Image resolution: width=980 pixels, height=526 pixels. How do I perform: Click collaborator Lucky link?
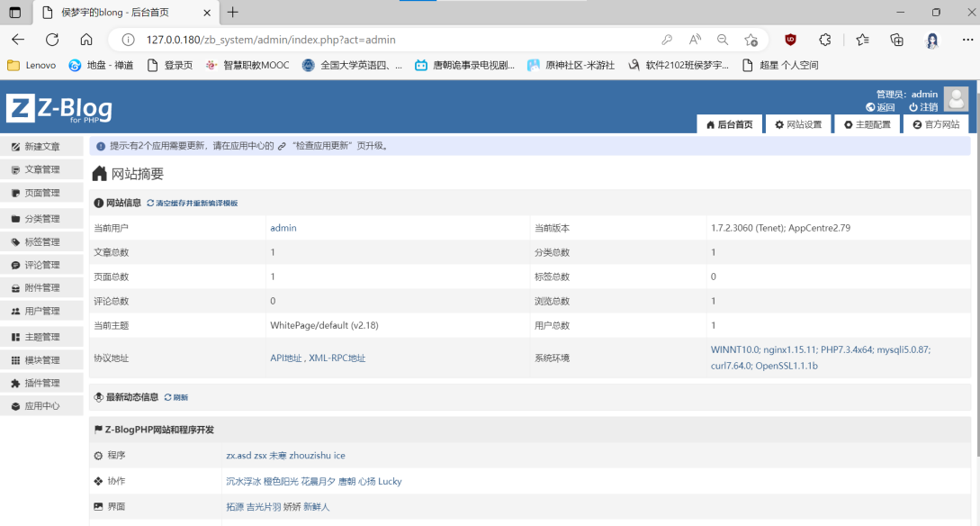pos(390,481)
